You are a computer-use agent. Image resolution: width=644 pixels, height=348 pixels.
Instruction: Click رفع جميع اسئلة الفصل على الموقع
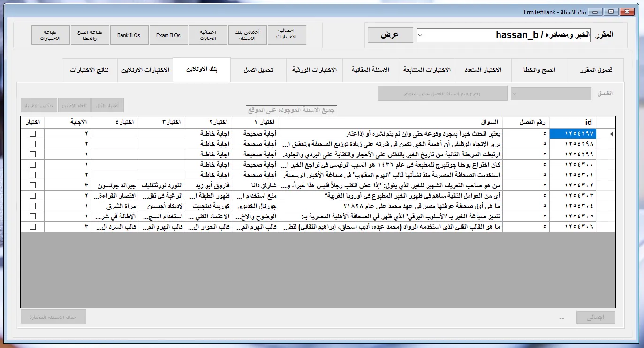click(442, 93)
